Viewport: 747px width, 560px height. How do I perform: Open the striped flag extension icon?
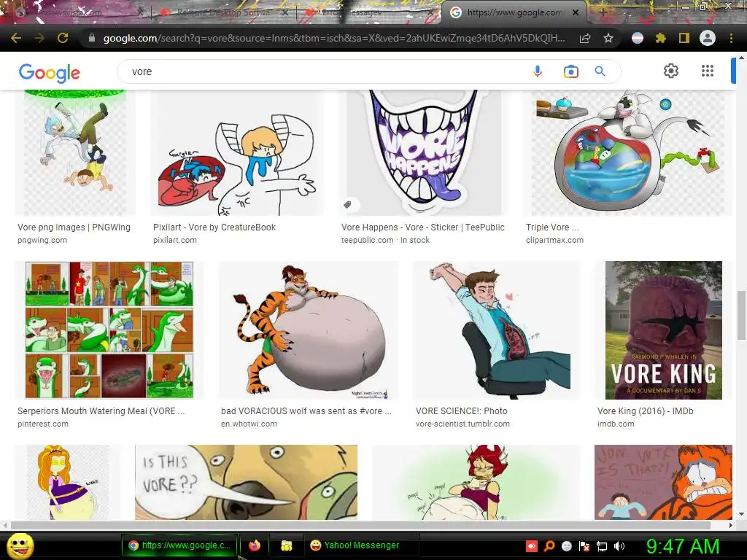638,38
